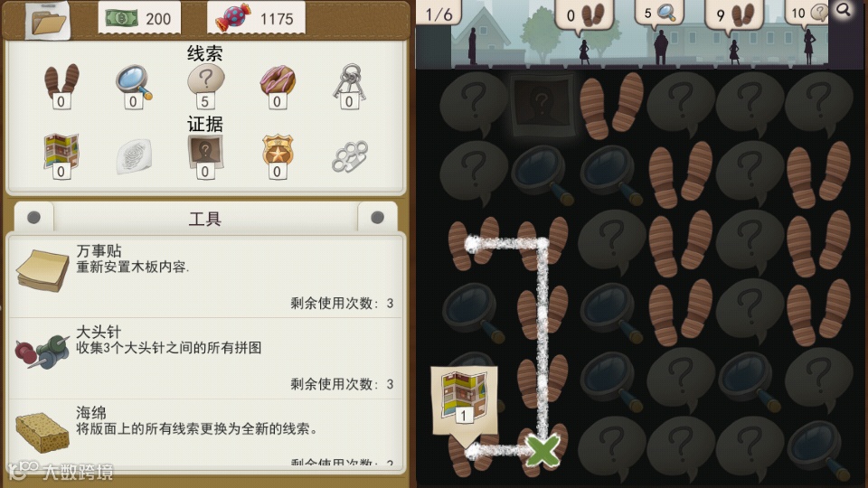Viewport: 868px width, 488px height.
Task: Click the green X tile ending path
Action: tap(542, 450)
